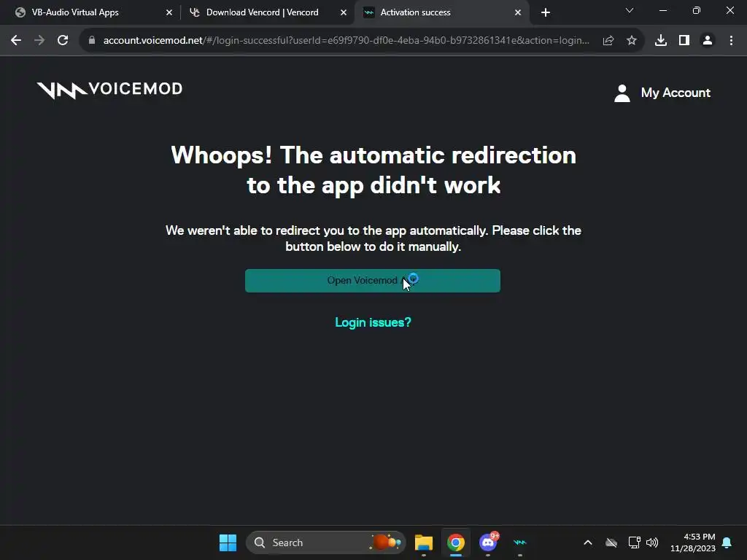Reload the current page
Viewport: 747px width, 560px height.
pyautogui.click(x=63, y=41)
